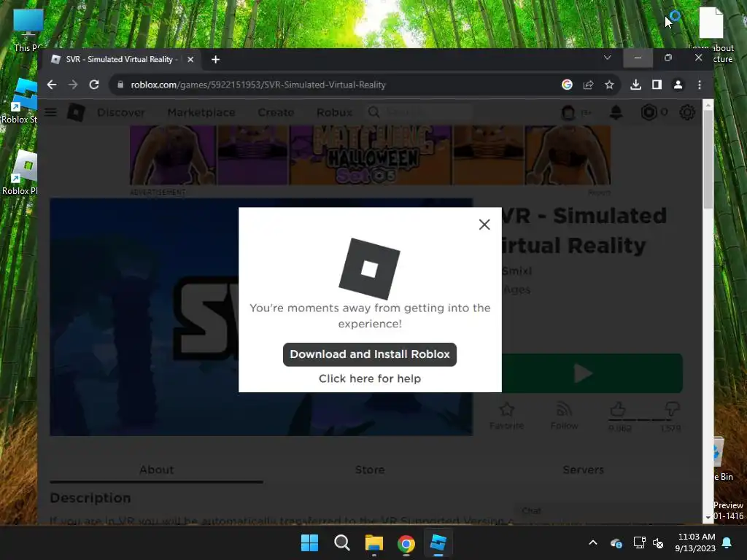Screen dimensions: 747x560
Task: Follow this experience
Action: [564, 416]
